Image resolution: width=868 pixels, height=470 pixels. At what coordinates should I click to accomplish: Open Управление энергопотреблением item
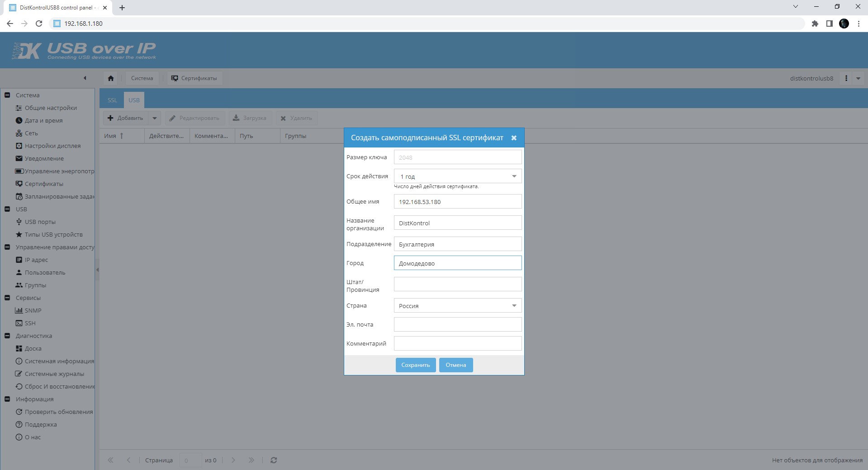55,171
